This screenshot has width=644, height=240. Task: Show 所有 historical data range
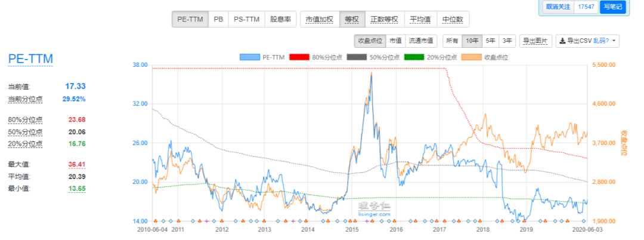[x=453, y=41]
